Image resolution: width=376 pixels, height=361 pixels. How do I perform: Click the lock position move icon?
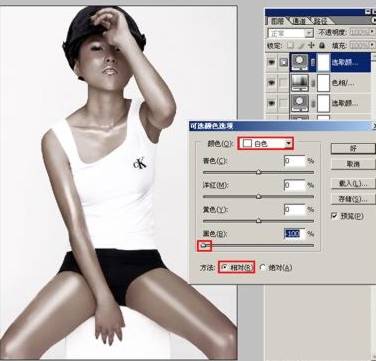pyautogui.click(x=311, y=45)
